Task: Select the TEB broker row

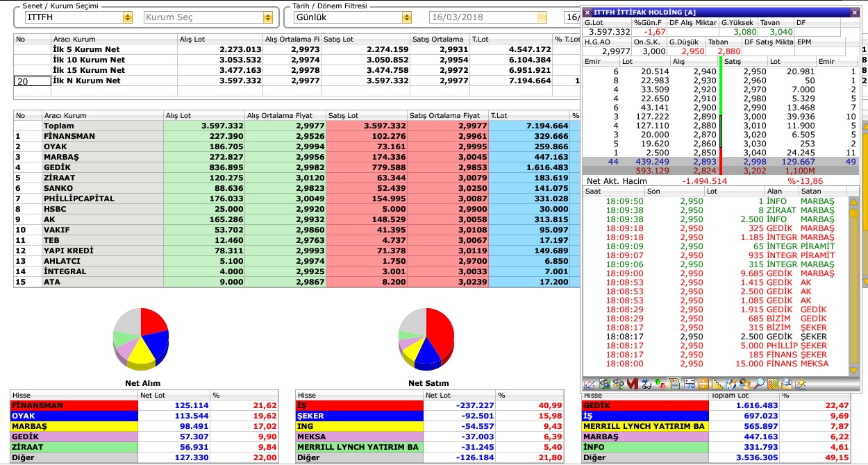Action: click(x=297, y=240)
